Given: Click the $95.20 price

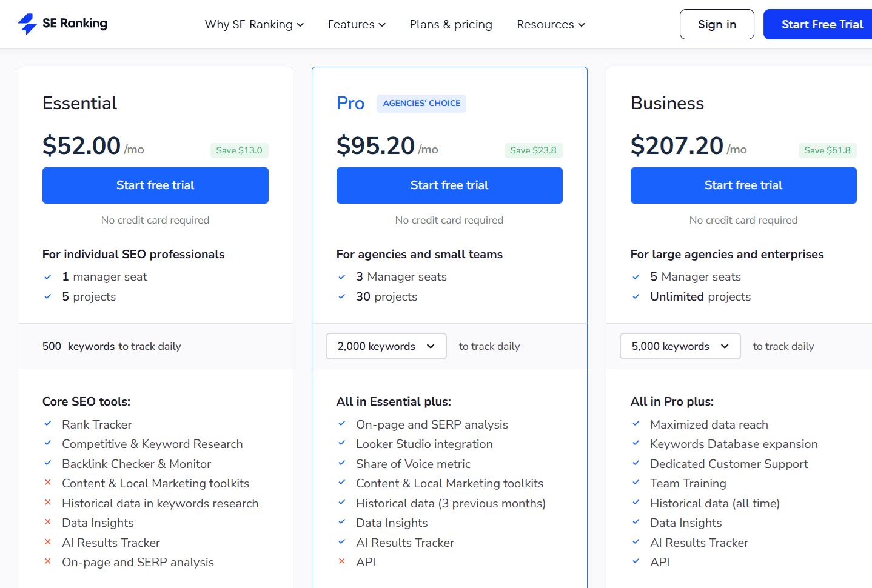Looking at the screenshot, I should (x=375, y=145).
